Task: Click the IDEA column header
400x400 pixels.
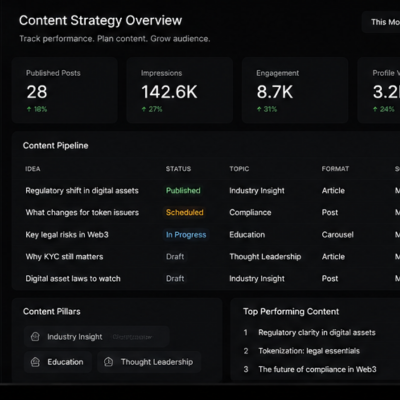Action: pos(33,169)
